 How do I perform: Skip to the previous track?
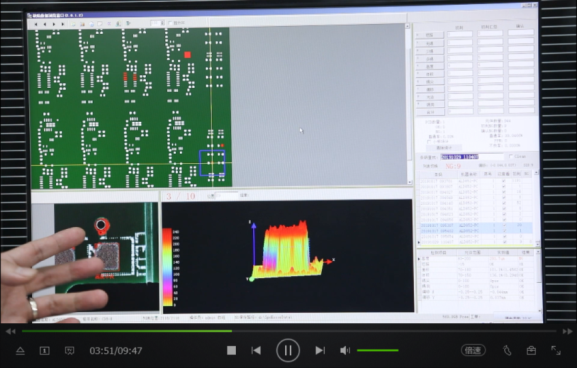pos(256,350)
